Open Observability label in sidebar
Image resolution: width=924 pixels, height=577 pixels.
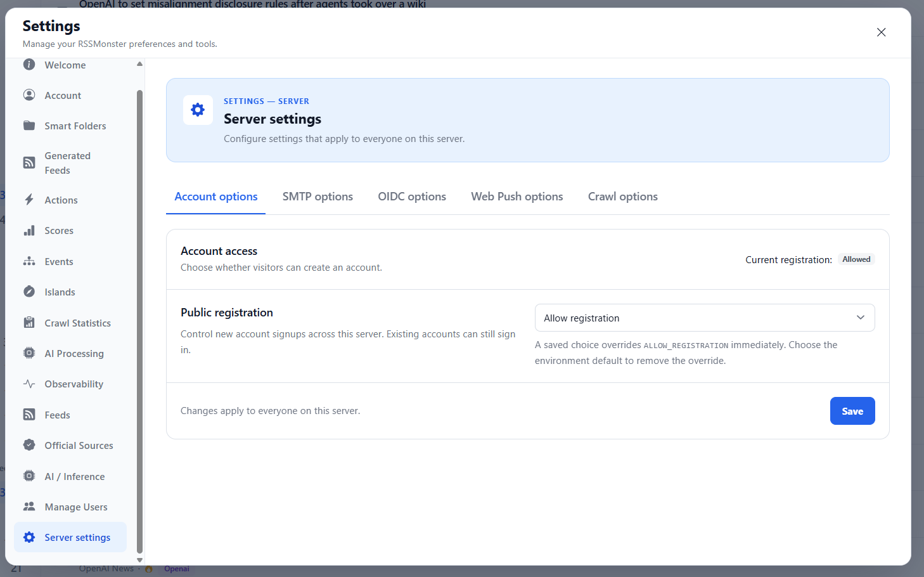pyautogui.click(x=74, y=384)
